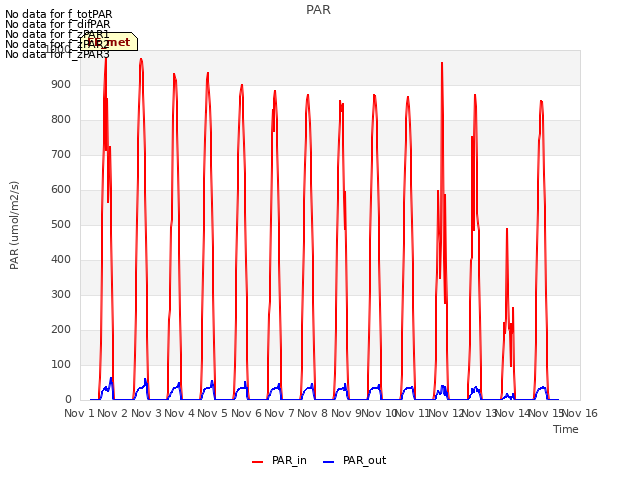640x480 pixels.
Task: Click the PAR (umol/m2/s) y-axis title
Action: (x=14, y=225)
